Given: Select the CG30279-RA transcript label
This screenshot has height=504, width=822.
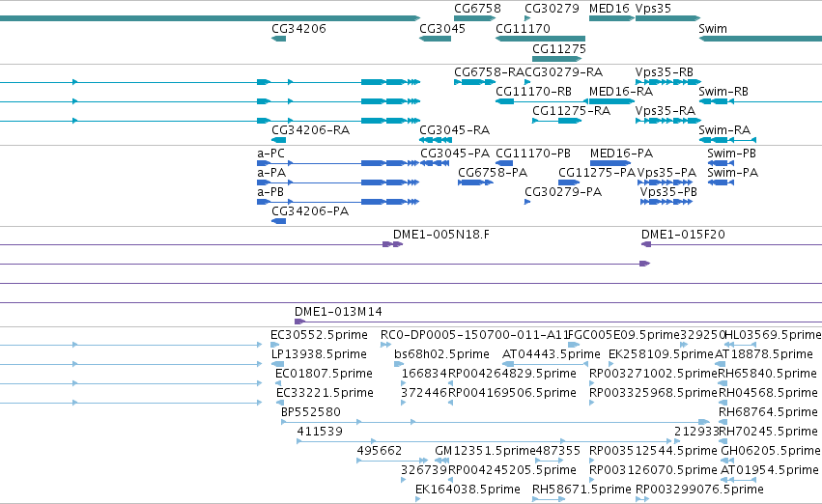Looking at the screenshot, I should pyautogui.click(x=563, y=72).
